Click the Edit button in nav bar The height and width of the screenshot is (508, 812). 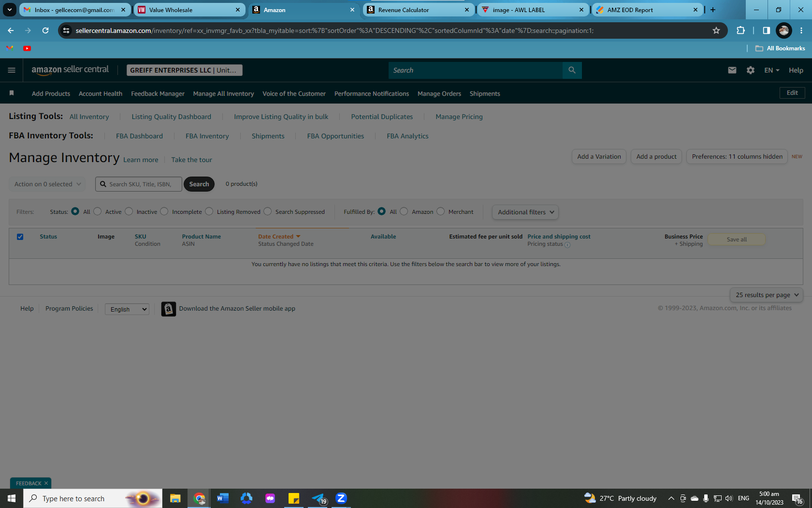[792, 92]
